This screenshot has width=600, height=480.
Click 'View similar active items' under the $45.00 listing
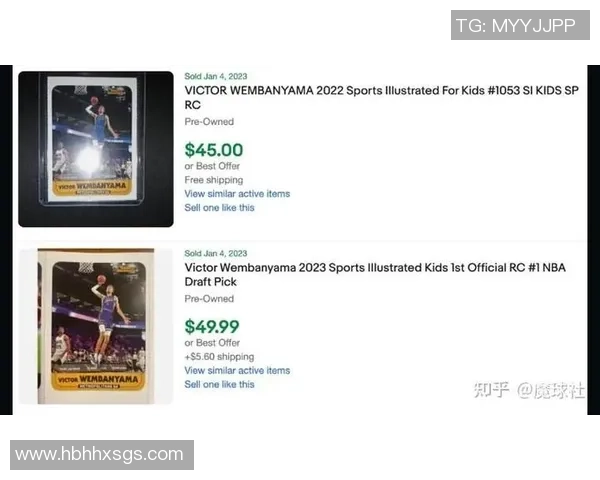tap(237, 194)
